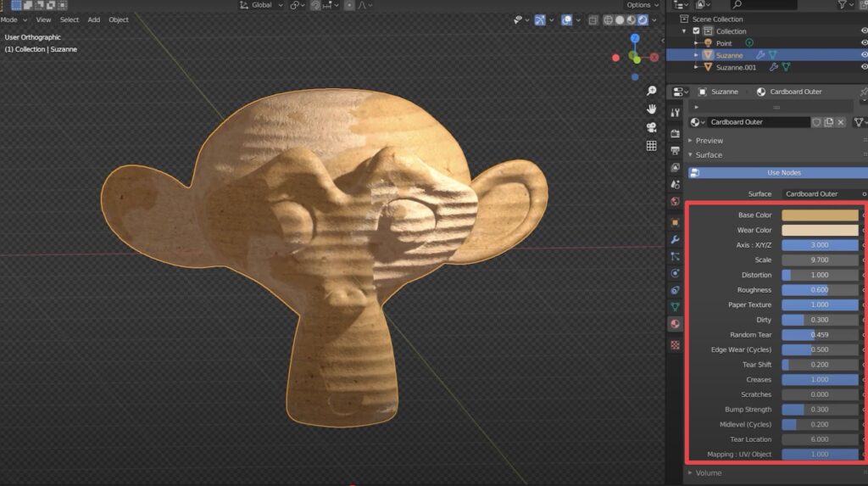Expand Suzanne.001 in the outliner
The image size is (868, 486).
click(x=697, y=67)
